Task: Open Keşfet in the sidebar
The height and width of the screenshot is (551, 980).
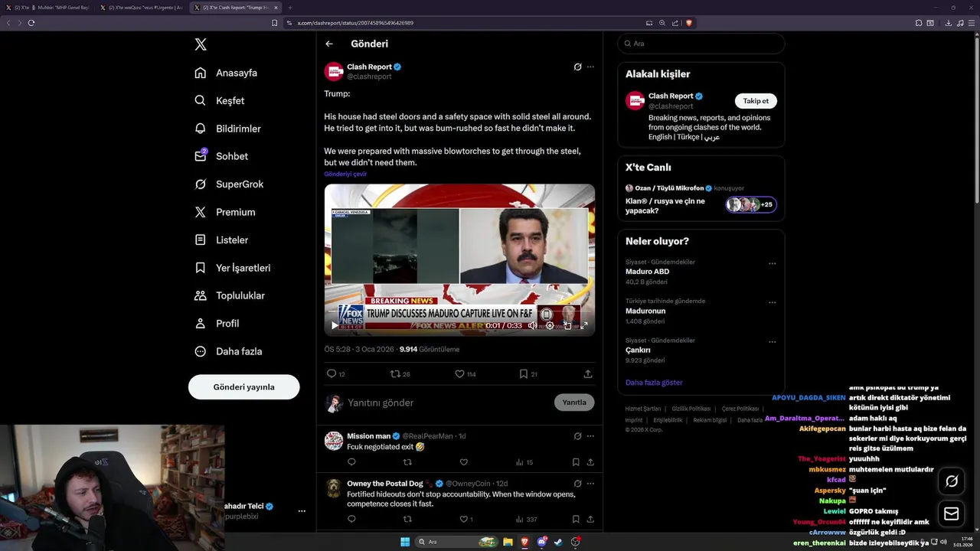Action: [220, 100]
